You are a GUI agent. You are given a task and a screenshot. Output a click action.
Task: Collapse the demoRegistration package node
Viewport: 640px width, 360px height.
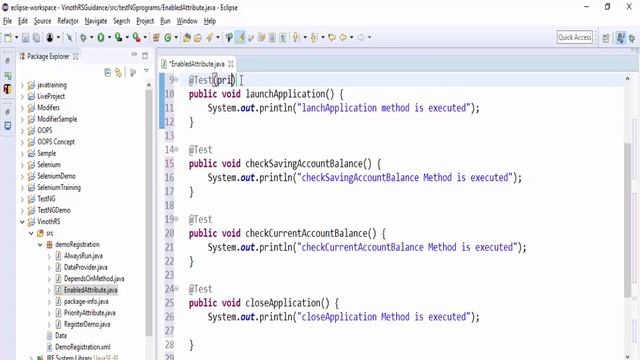(40, 244)
